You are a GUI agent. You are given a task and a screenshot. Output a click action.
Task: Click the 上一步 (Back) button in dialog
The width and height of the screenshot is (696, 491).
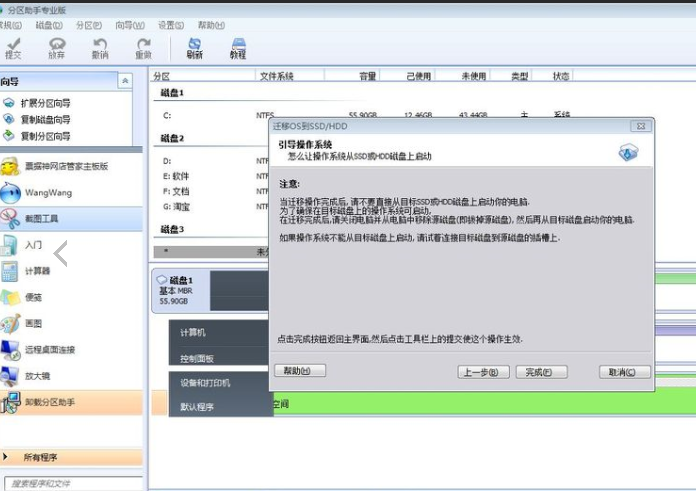click(478, 372)
